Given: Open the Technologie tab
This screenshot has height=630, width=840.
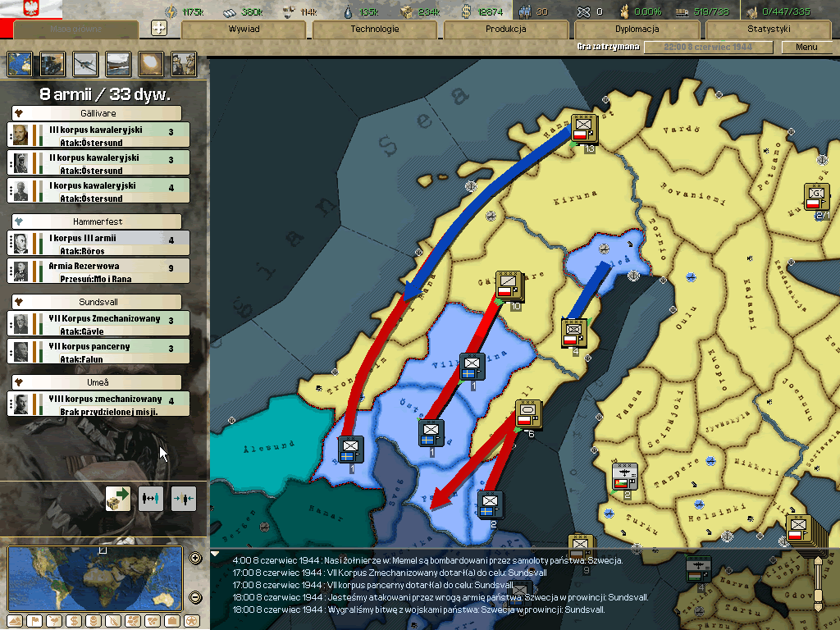Looking at the screenshot, I should coord(374,29).
